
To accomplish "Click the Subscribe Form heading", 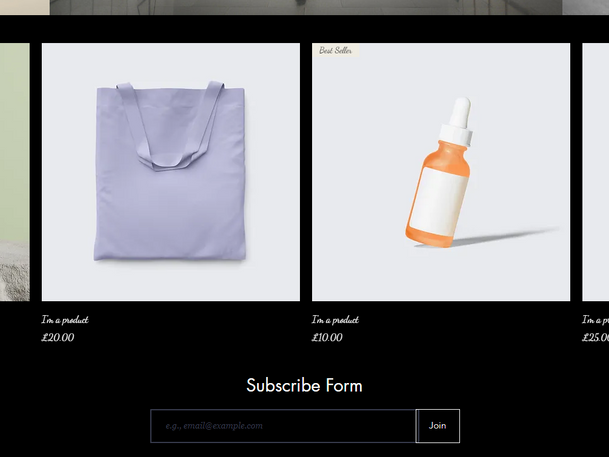I will pyautogui.click(x=304, y=386).
